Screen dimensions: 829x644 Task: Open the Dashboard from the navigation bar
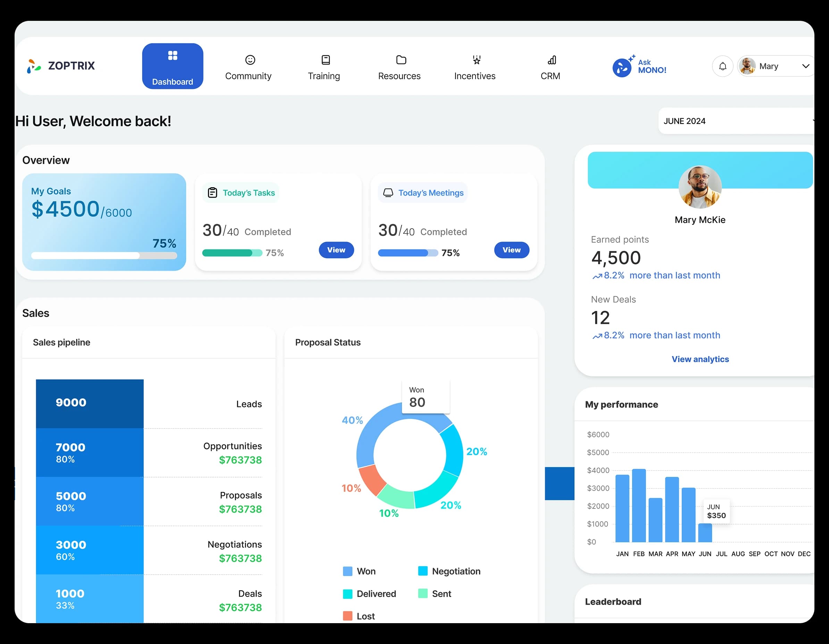[173, 66]
